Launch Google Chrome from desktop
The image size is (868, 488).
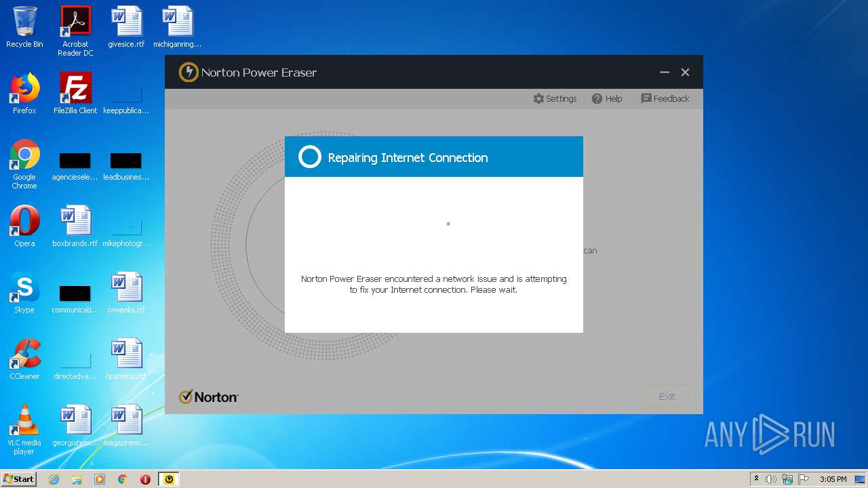(x=24, y=164)
